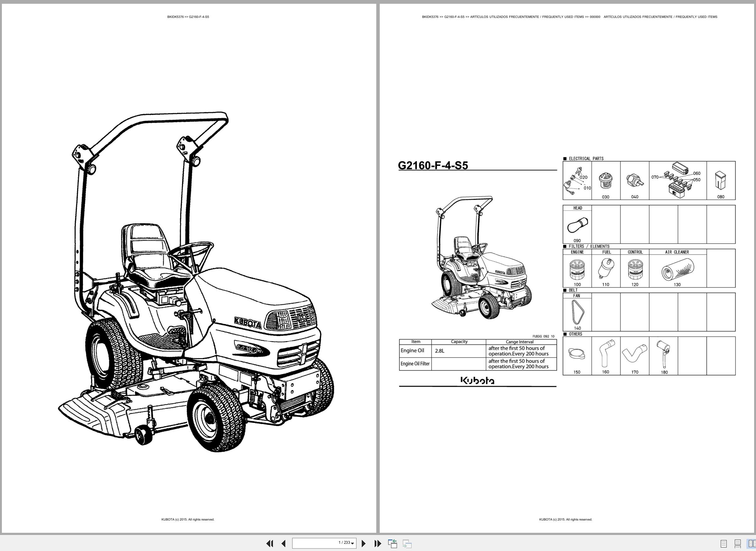Go to the previous page
The image size is (756, 551).
[283, 544]
